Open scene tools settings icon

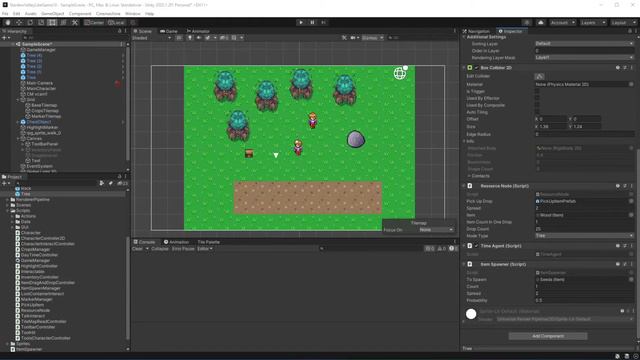[x=344, y=38]
